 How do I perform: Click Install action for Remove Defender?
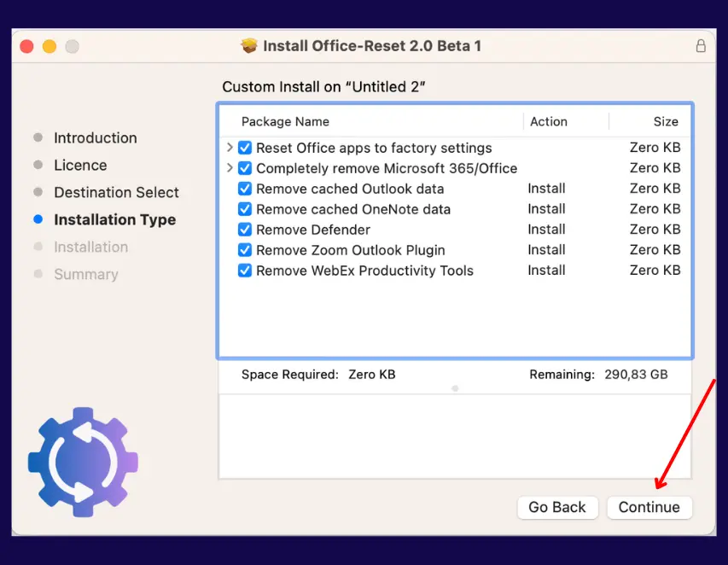(x=546, y=230)
